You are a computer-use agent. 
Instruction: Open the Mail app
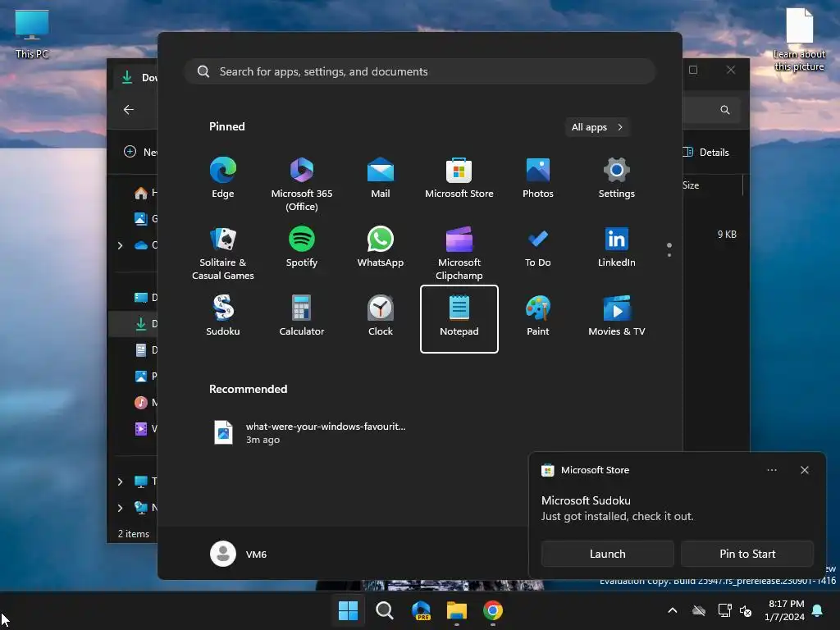381,178
